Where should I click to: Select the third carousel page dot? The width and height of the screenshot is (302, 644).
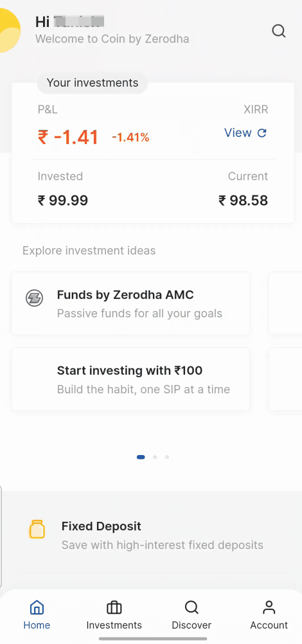167,457
